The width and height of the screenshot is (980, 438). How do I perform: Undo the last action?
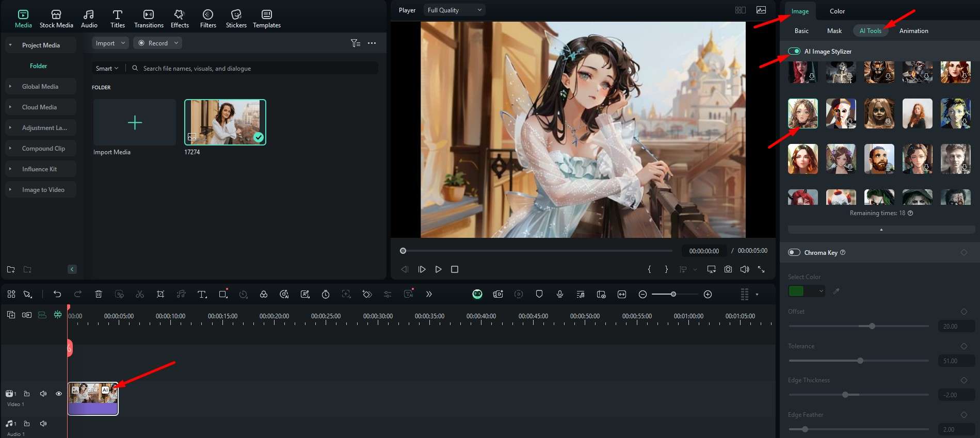[x=57, y=294]
